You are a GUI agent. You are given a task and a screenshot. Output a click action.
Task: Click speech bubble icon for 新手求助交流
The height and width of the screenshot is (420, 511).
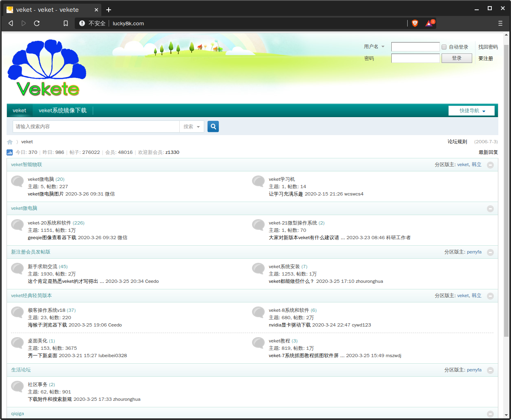pyautogui.click(x=17, y=268)
